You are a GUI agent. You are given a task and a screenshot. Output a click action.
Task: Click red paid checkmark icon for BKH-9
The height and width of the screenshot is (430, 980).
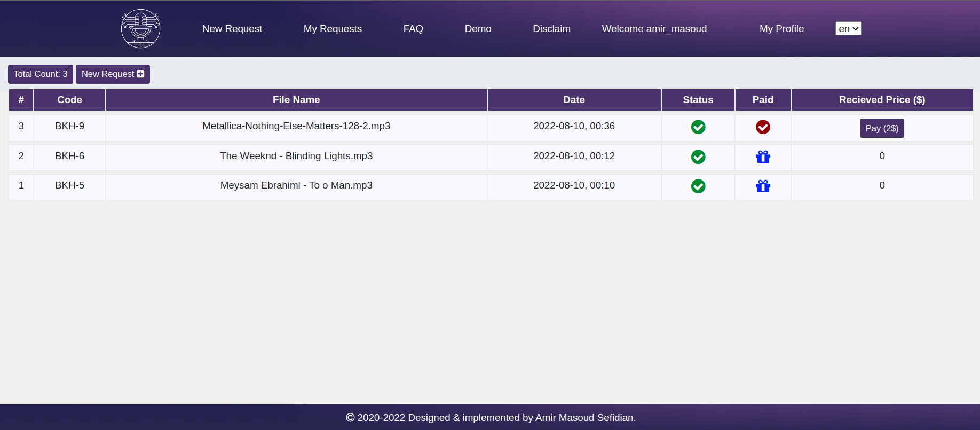[763, 127]
